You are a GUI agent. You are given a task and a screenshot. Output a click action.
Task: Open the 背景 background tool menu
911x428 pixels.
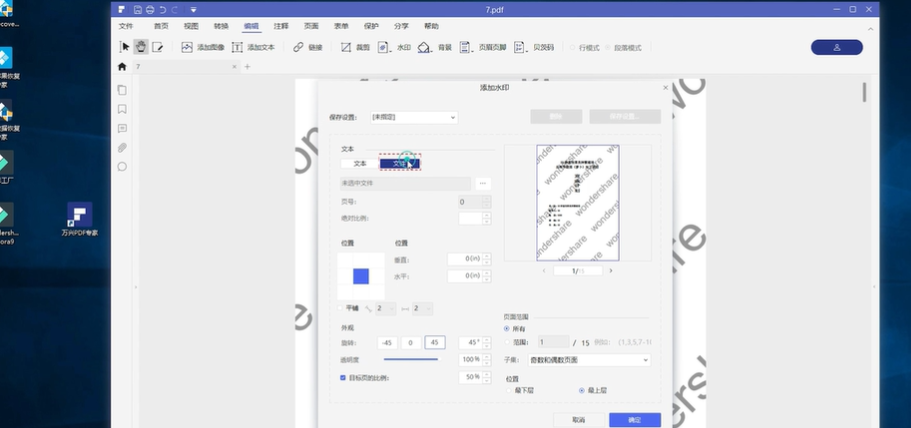(x=435, y=48)
